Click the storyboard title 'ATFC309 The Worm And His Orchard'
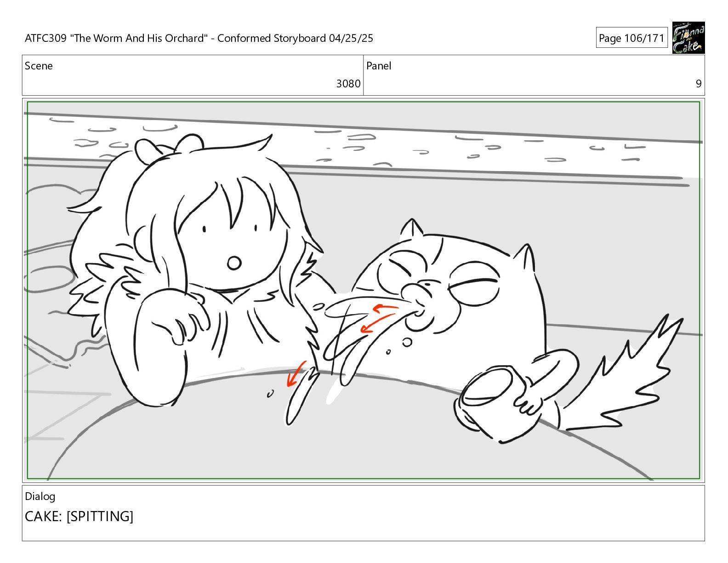This screenshot has width=728, height=563. click(x=199, y=38)
